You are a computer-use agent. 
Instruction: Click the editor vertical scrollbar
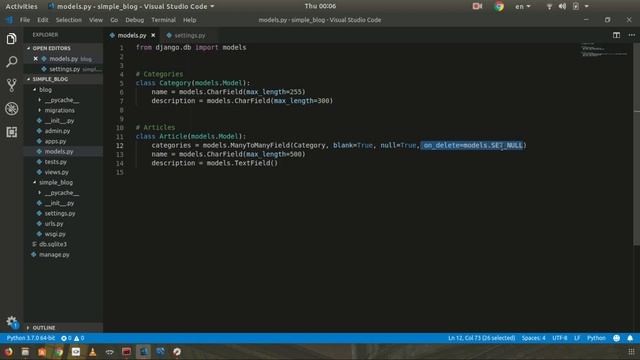click(636, 143)
